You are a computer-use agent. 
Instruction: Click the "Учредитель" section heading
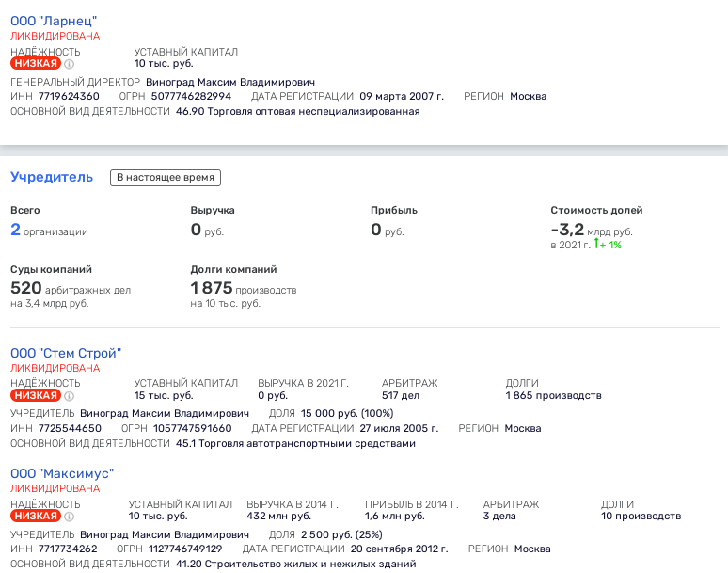(52, 177)
